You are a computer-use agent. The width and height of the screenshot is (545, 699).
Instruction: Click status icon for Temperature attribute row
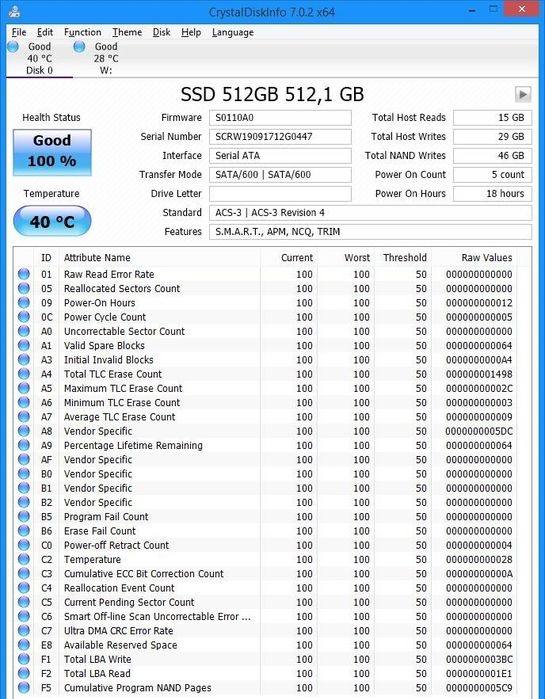tap(24, 559)
